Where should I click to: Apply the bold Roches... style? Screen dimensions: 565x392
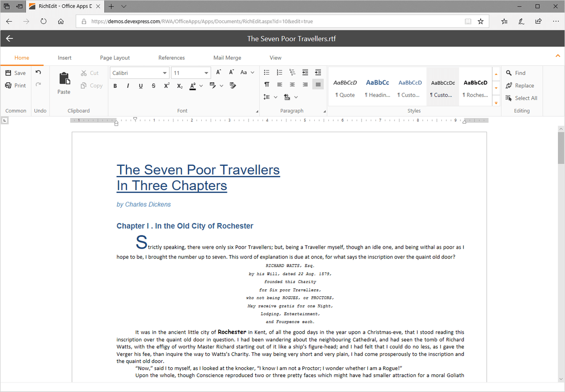tap(475, 87)
